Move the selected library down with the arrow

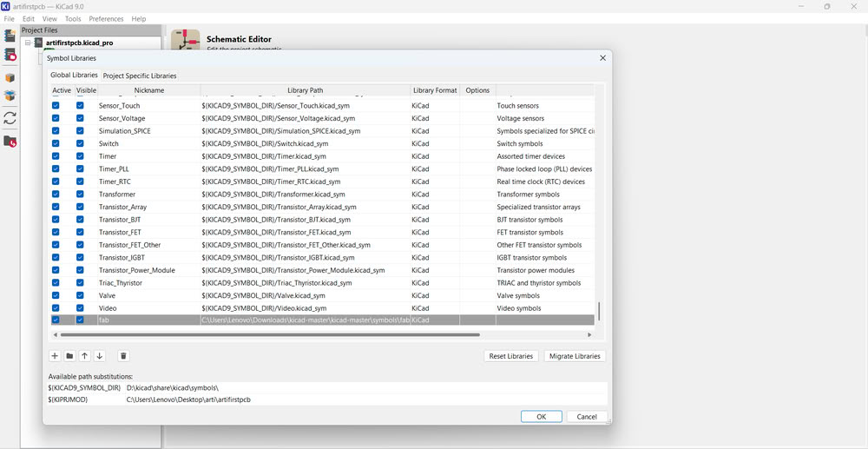pyautogui.click(x=99, y=356)
